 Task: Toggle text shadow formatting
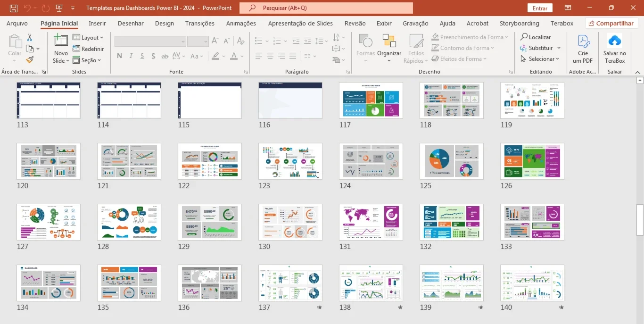click(x=153, y=56)
